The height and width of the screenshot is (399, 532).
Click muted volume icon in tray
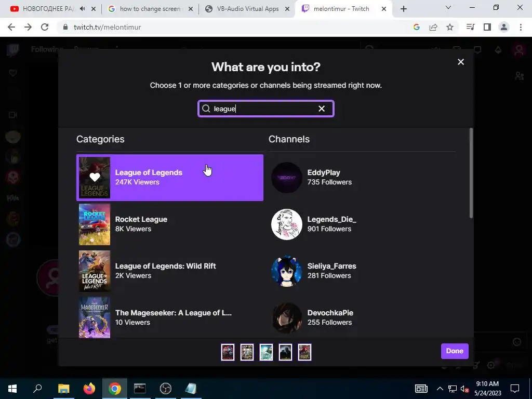[x=465, y=389]
